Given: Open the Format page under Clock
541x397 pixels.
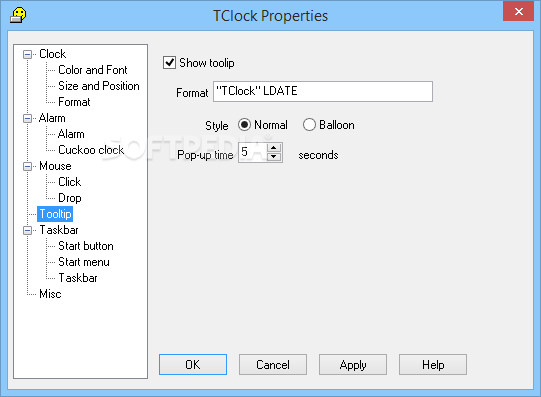Looking at the screenshot, I should pos(74,102).
